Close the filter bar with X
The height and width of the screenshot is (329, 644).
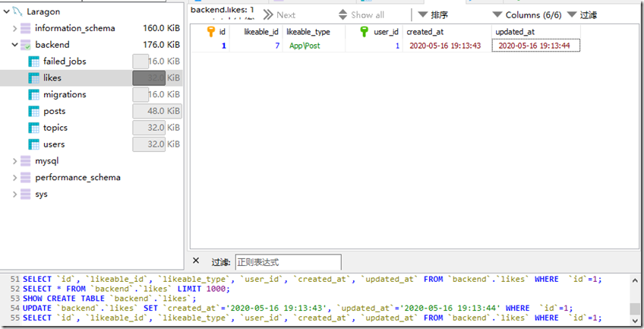pos(196,261)
